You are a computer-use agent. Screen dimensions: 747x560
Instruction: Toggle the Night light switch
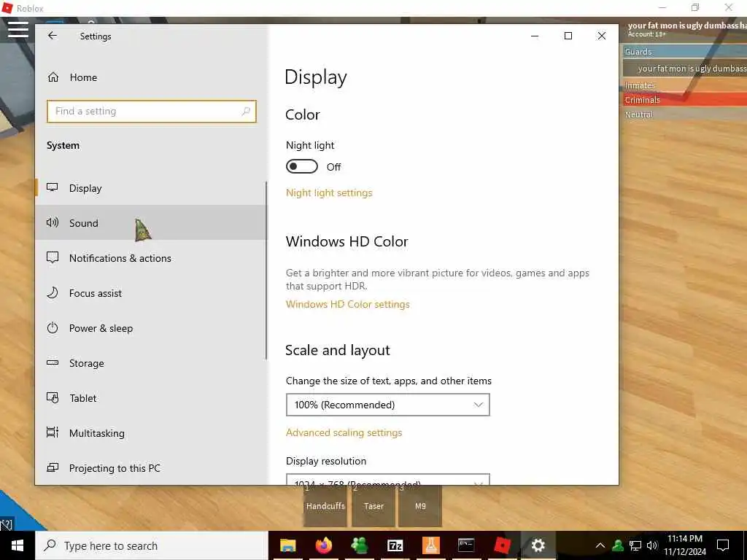[301, 166]
